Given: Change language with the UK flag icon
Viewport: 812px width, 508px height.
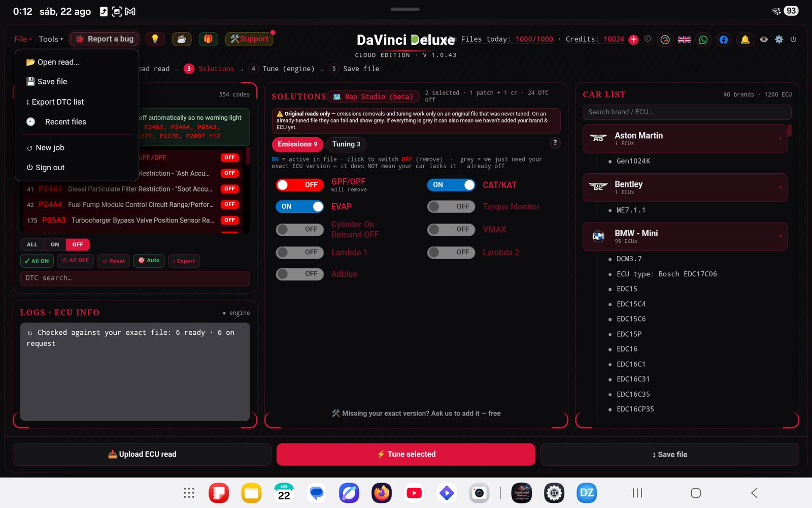Looking at the screenshot, I should (x=684, y=40).
